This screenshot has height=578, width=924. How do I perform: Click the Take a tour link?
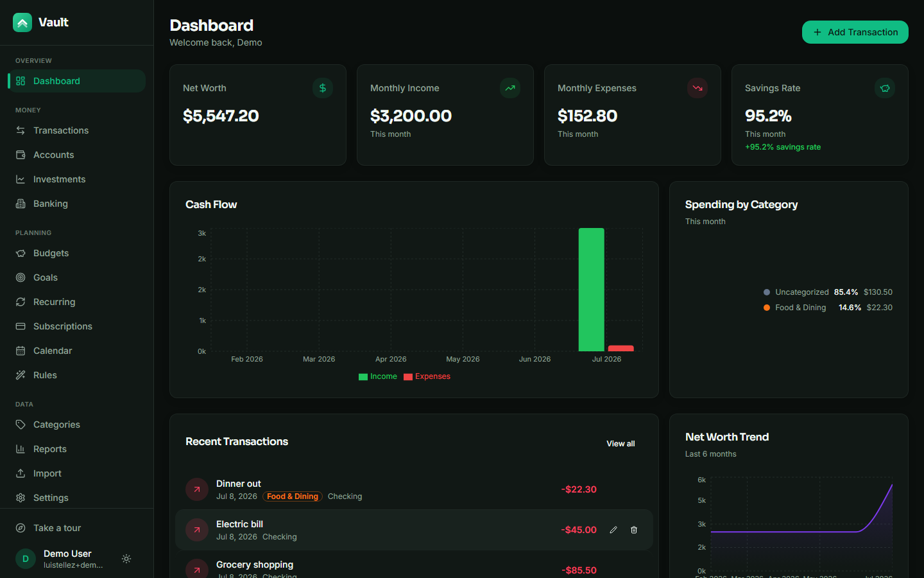pyautogui.click(x=77, y=528)
